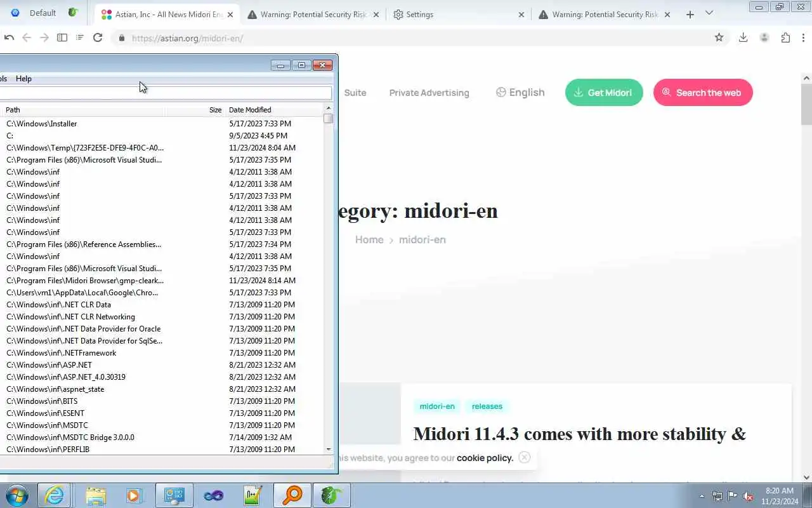Reload the astian.org page
The image size is (812, 508).
[x=98, y=38]
